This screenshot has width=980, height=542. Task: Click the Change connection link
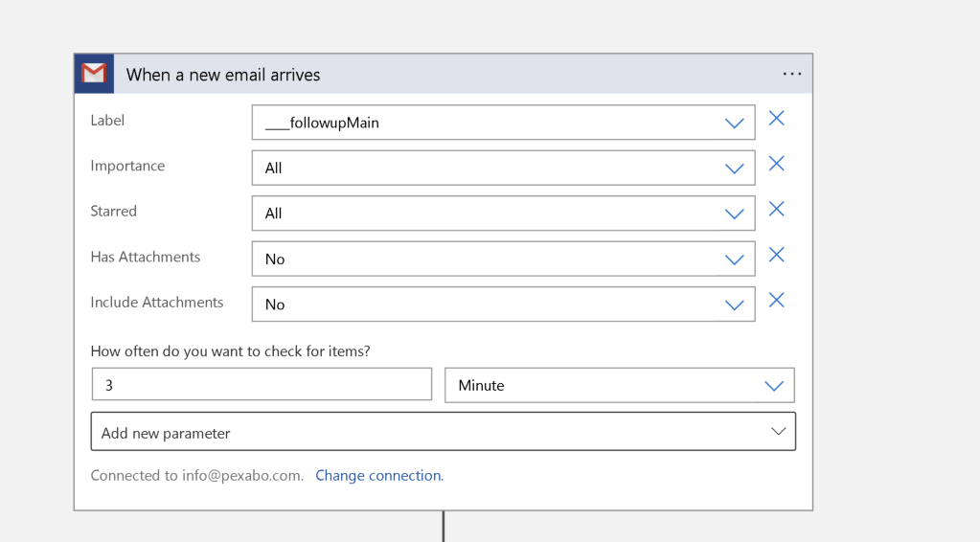coord(379,476)
